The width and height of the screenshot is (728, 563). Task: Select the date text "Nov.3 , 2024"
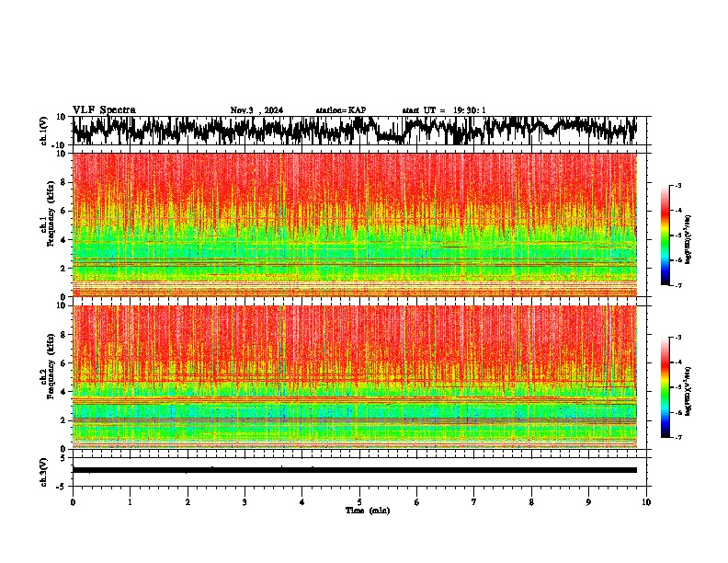(256, 110)
